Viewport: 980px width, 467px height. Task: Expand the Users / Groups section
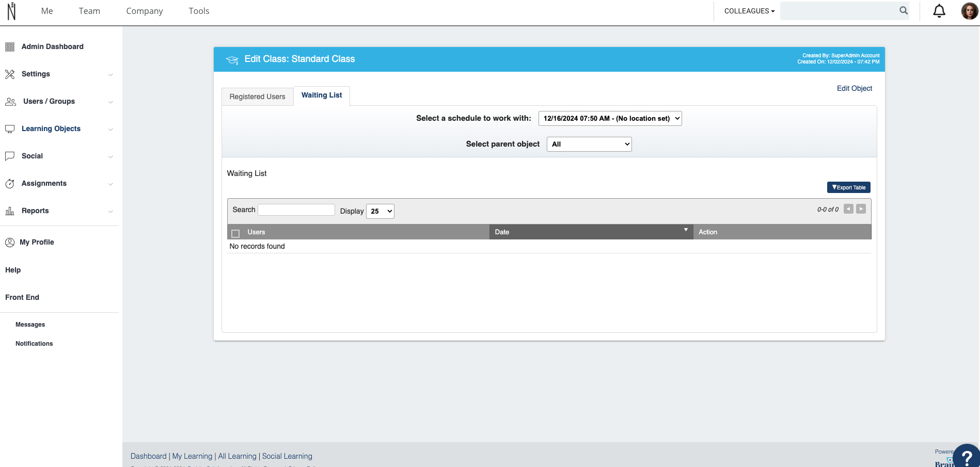110,102
